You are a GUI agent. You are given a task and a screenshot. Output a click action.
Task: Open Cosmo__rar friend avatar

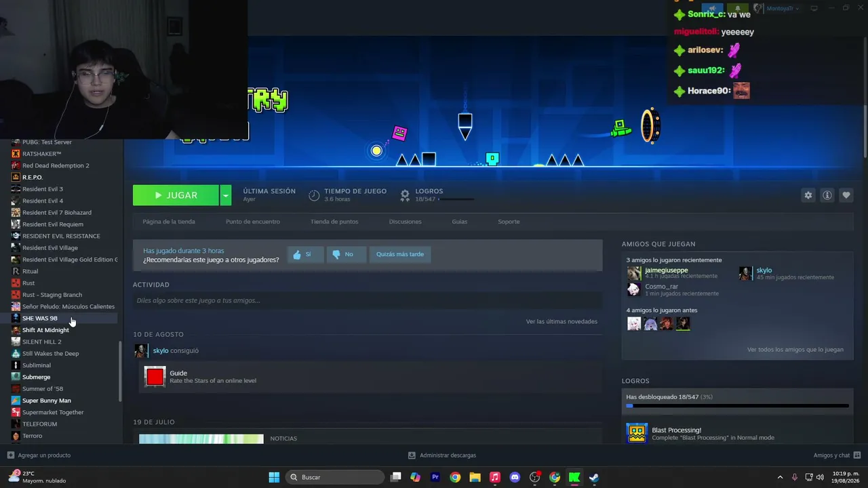tap(634, 289)
